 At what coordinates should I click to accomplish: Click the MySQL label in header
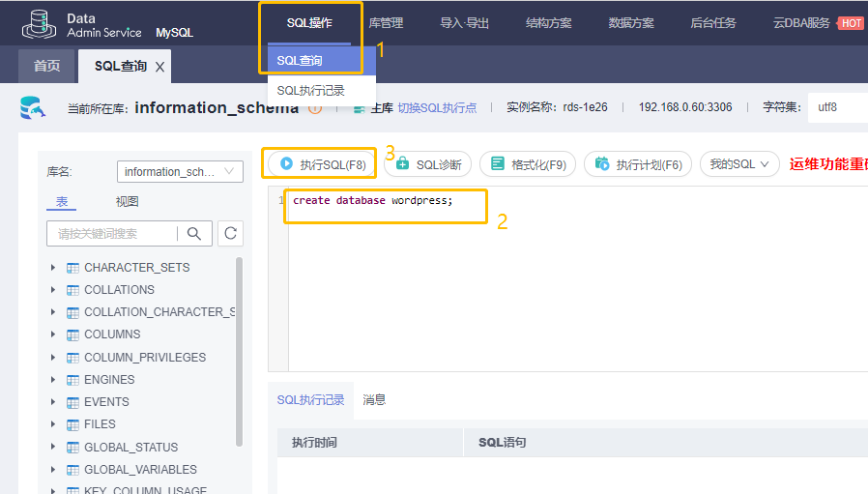point(174,33)
